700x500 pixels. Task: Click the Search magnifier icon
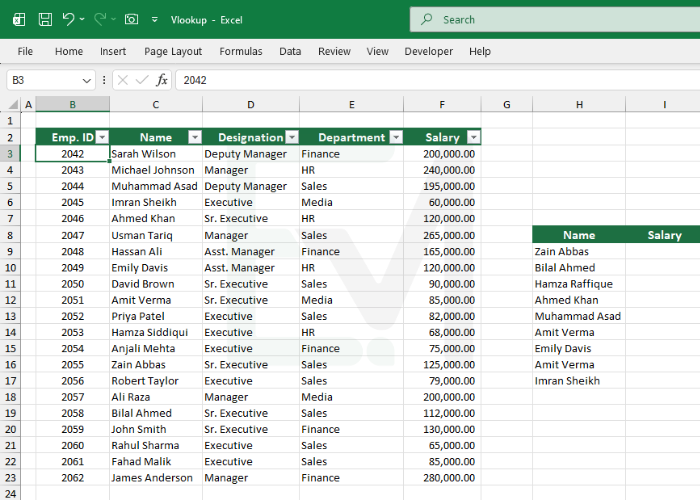pos(427,19)
